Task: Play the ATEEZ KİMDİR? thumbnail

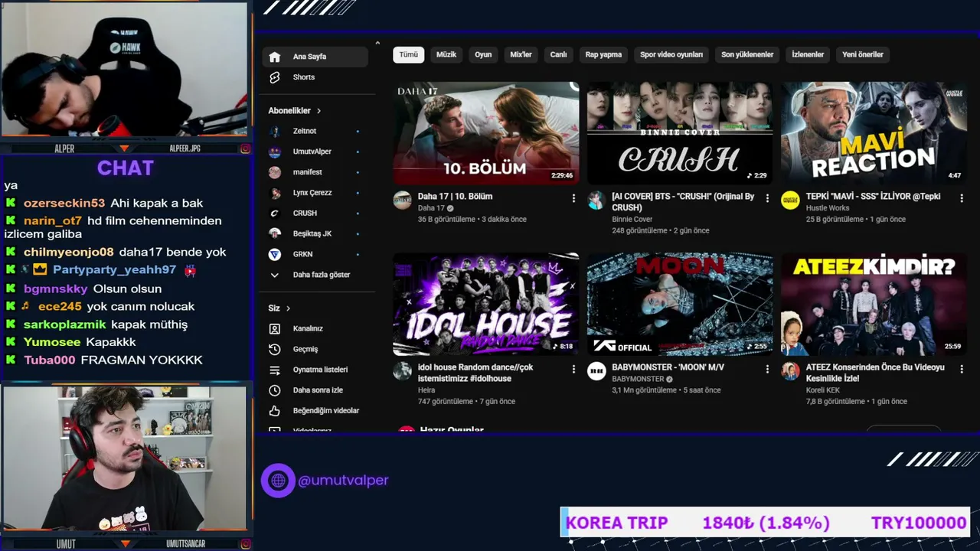Action: point(874,305)
